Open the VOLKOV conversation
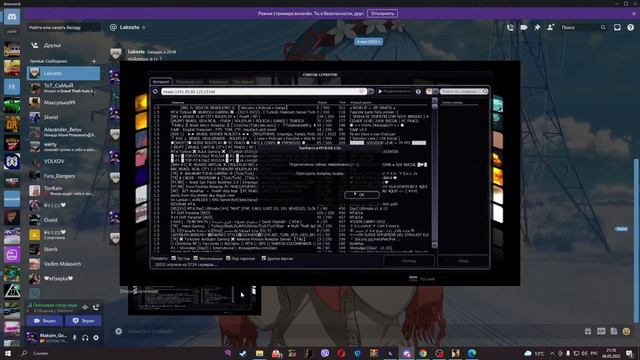640x360 pixels. click(x=64, y=161)
